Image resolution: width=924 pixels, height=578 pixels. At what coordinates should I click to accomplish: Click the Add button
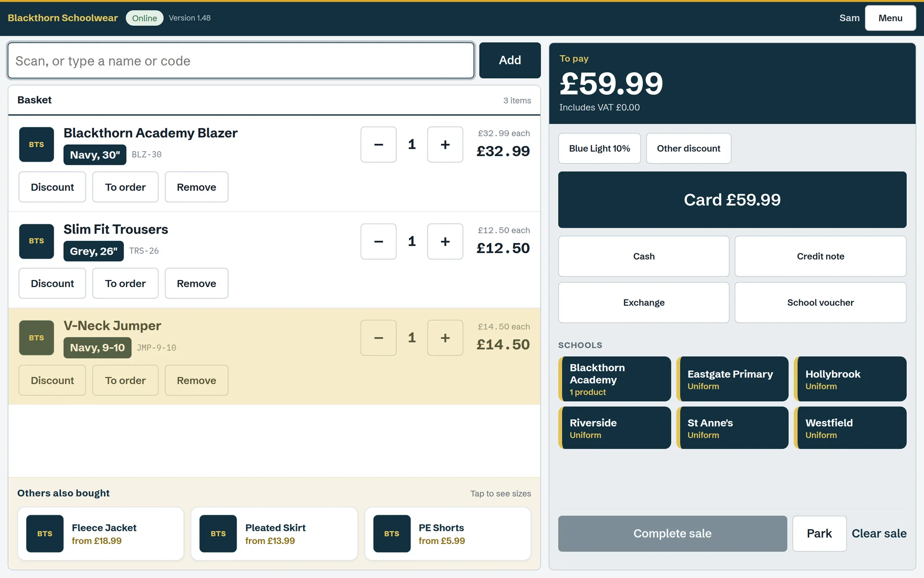[510, 61]
